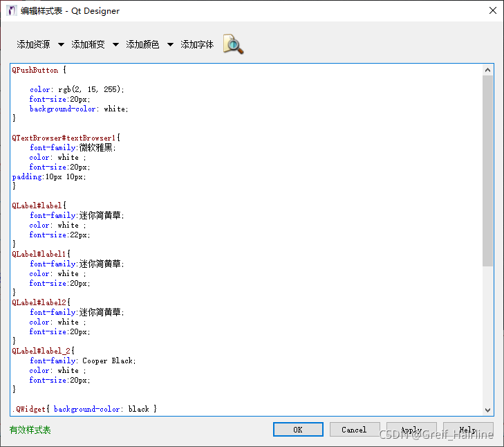
Task: Click the scrollbar down arrow
Action: (x=487, y=410)
